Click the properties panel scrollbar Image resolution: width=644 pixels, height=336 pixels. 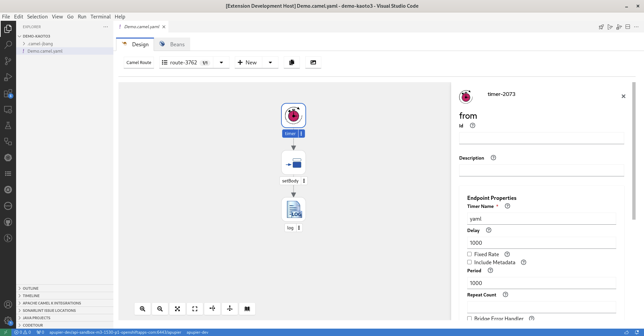(634, 151)
